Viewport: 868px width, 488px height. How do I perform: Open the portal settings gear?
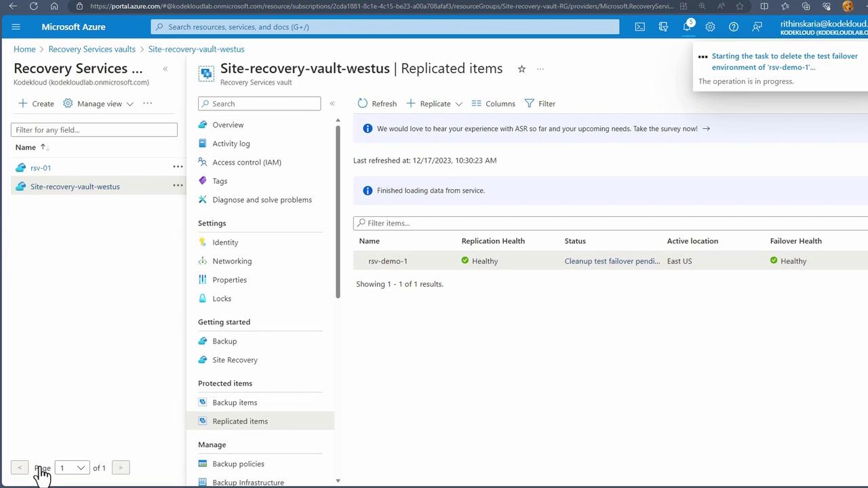click(710, 27)
